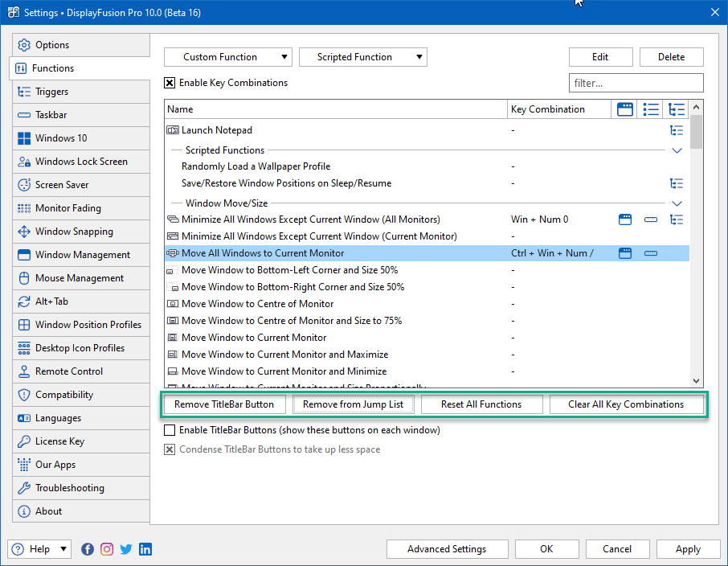The height and width of the screenshot is (566, 728).
Task: Open the Custom Function dropdown
Action: click(x=228, y=57)
